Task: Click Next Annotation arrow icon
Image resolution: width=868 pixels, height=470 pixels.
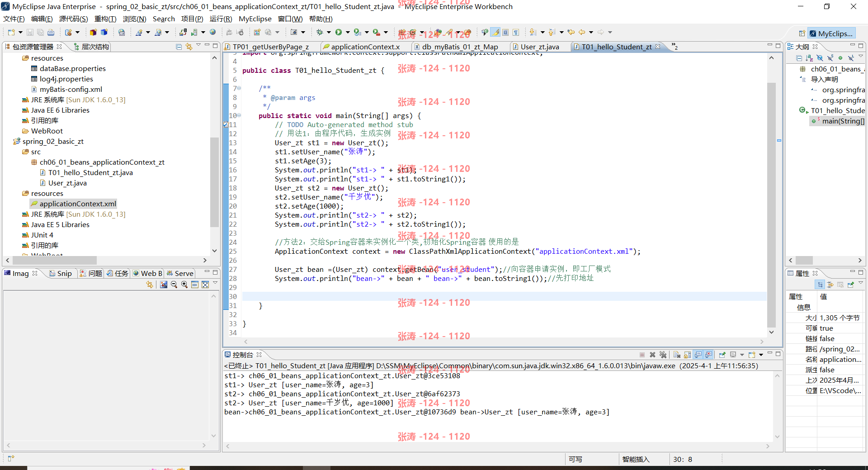Action: click(533, 32)
